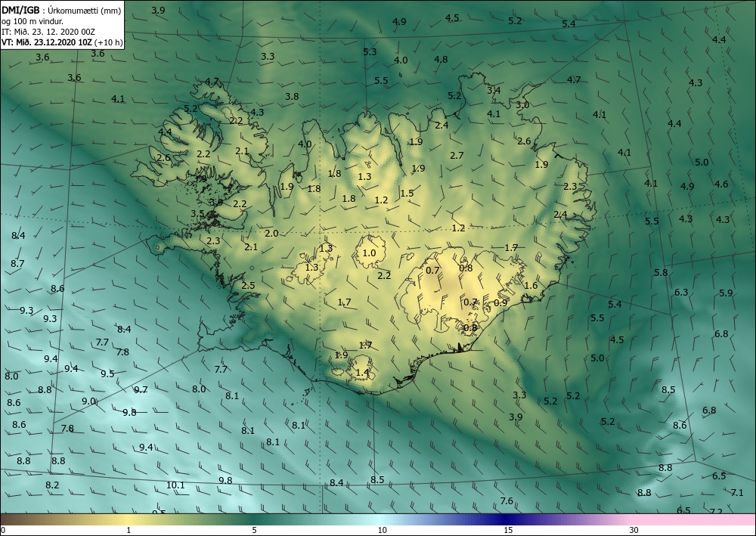This screenshot has height=536, width=756.
Task: Click the color scale label '10'
Action: click(x=382, y=531)
